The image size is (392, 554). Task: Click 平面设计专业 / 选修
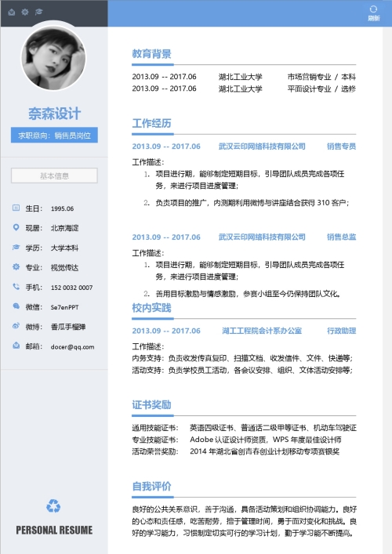pyautogui.click(x=321, y=89)
